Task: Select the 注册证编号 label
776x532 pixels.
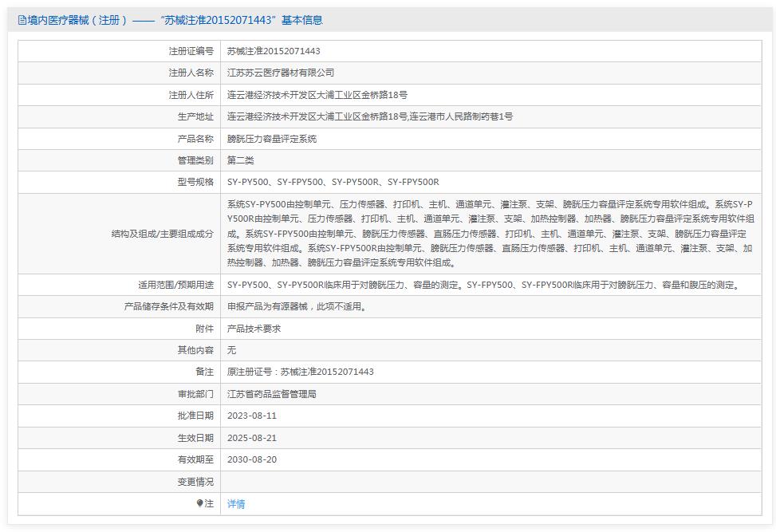Action: coord(191,51)
